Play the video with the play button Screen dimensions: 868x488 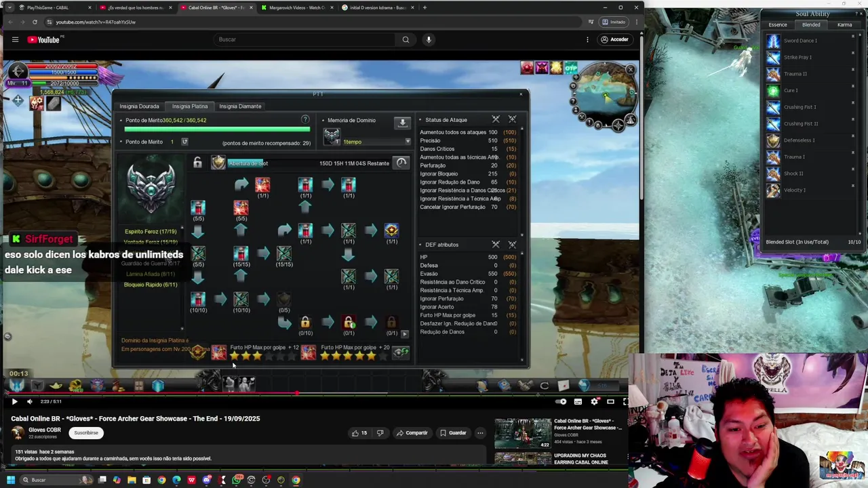(x=14, y=401)
